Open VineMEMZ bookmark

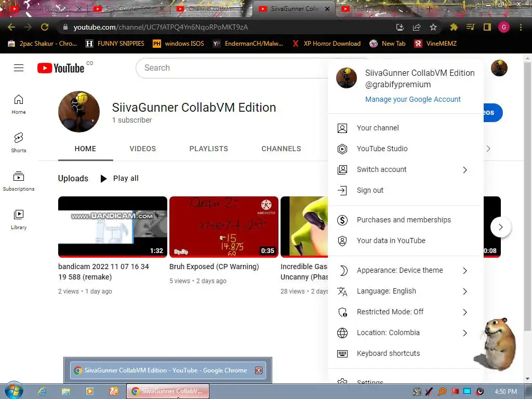pos(436,44)
